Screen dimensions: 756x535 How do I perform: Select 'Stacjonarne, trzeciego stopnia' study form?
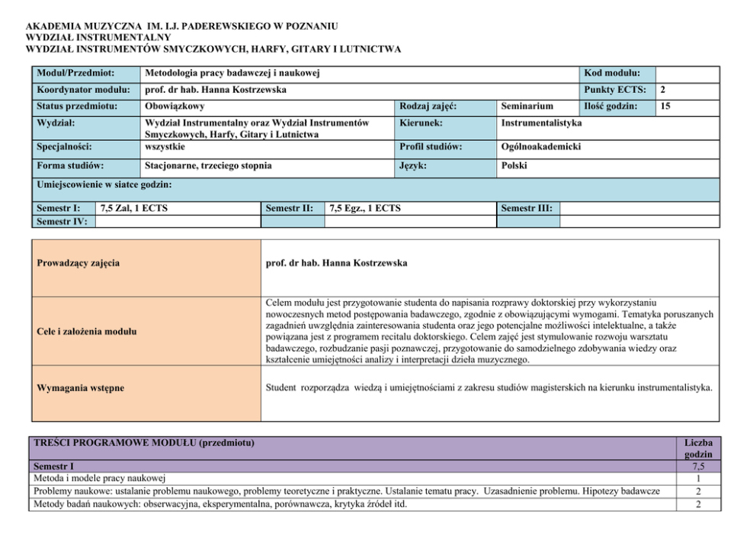(x=208, y=165)
